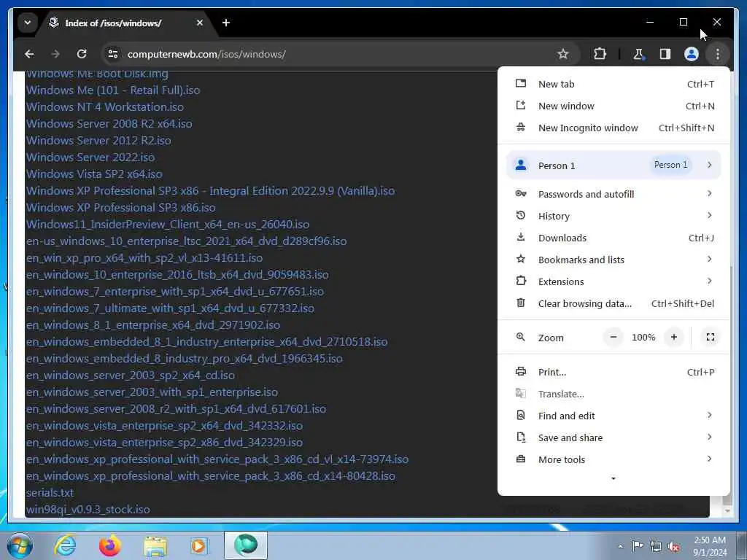The image size is (747, 560).
Task: Decrease zoom with minus button
Action: click(x=614, y=337)
